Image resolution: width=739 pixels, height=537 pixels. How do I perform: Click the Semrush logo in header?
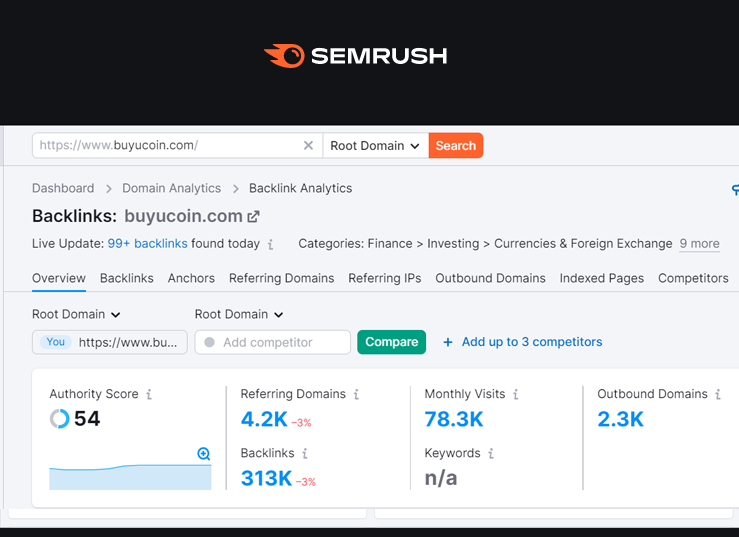pyautogui.click(x=355, y=56)
